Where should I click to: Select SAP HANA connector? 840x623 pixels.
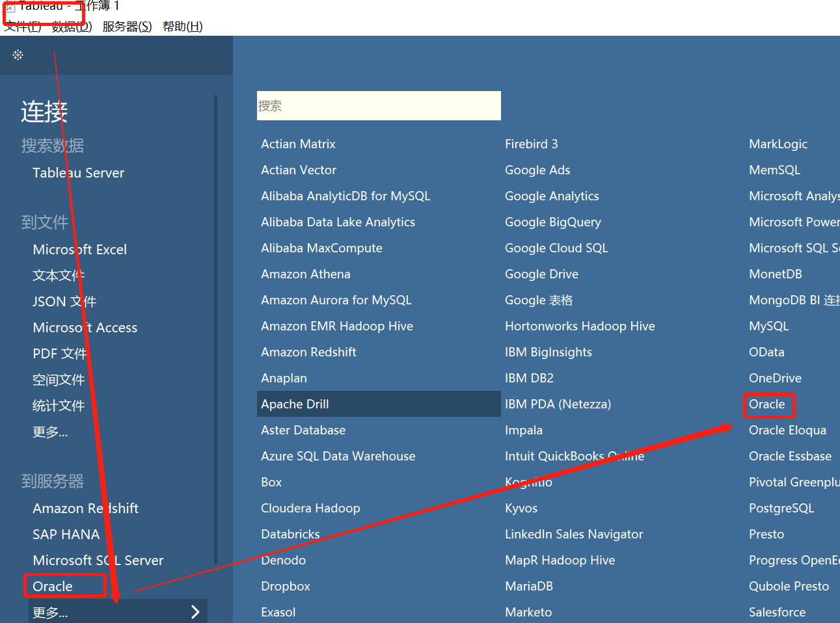point(66,535)
